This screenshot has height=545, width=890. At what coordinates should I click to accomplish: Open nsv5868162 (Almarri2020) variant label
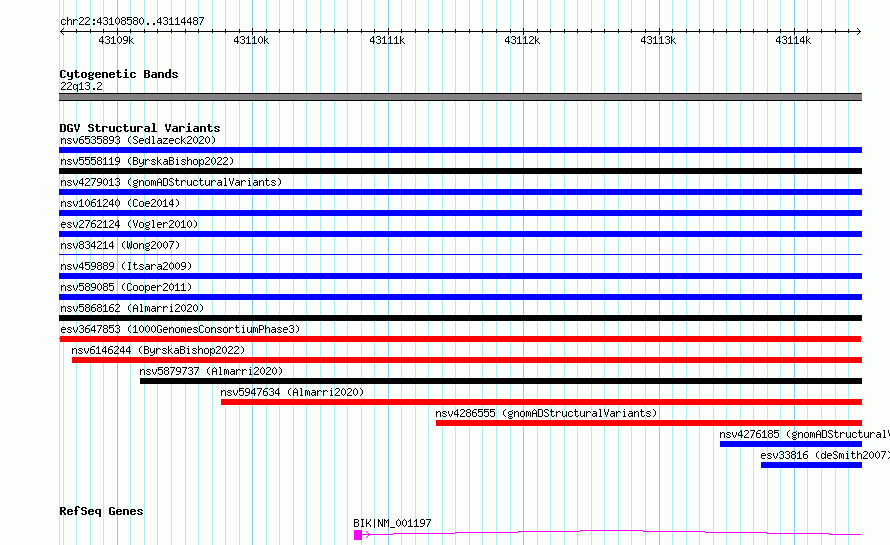pyautogui.click(x=132, y=308)
